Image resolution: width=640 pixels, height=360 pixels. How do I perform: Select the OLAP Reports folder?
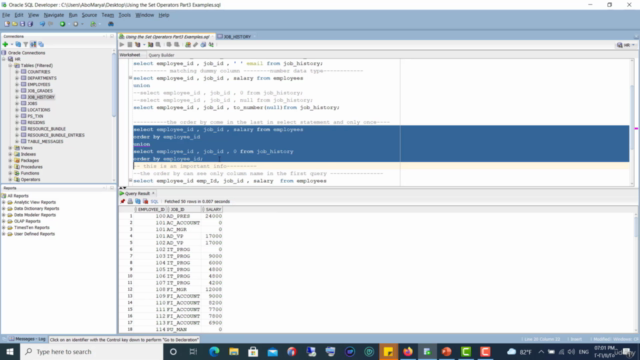(27, 221)
